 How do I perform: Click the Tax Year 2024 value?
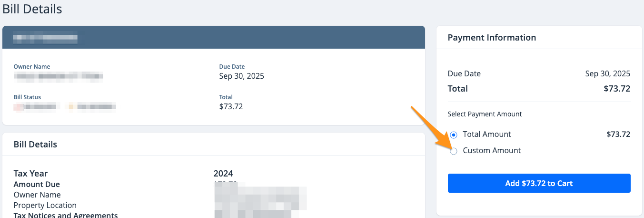click(x=223, y=174)
